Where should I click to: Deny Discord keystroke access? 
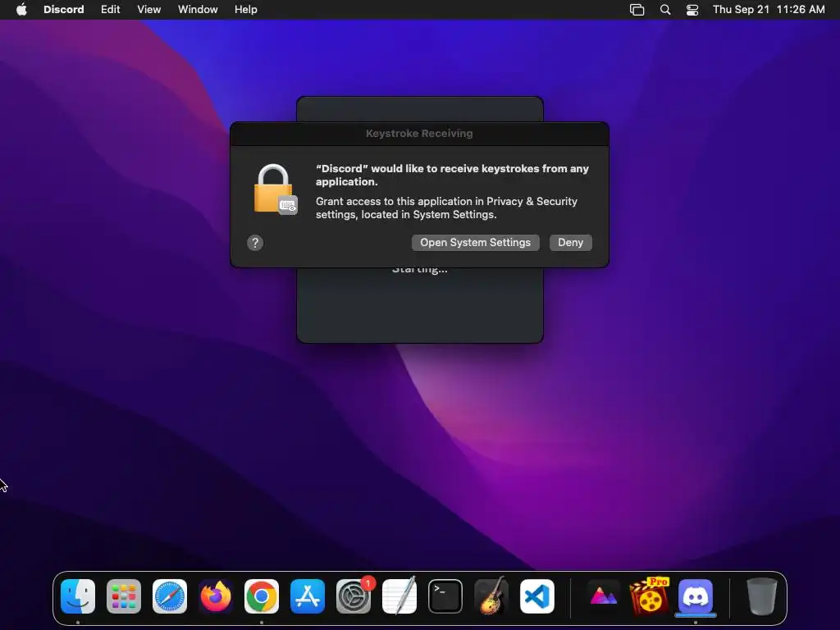[571, 242]
